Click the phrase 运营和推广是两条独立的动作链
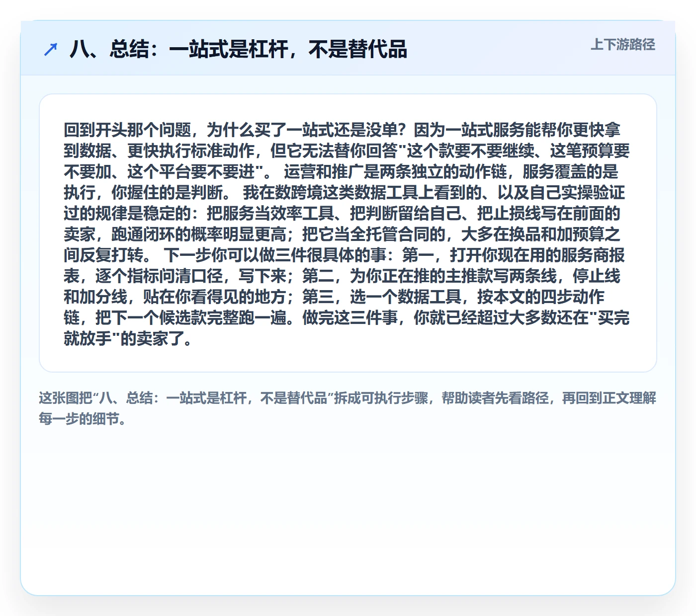This screenshot has height=616, width=696. (395, 172)
